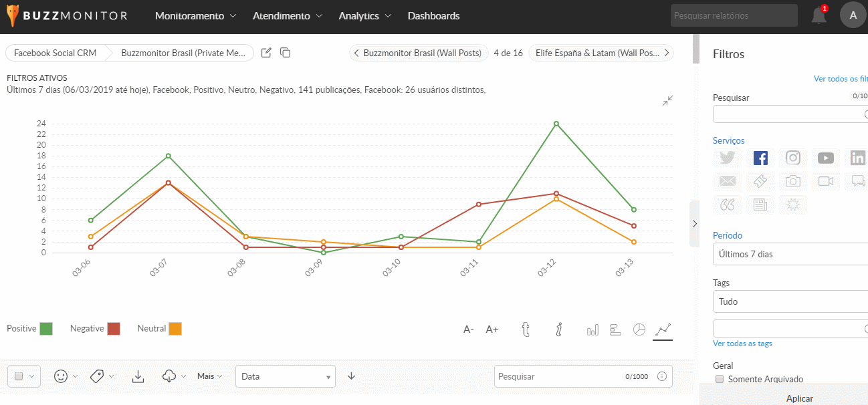
Task: Select the YouTube service filter icon
Action: click(x=826, y=158)
